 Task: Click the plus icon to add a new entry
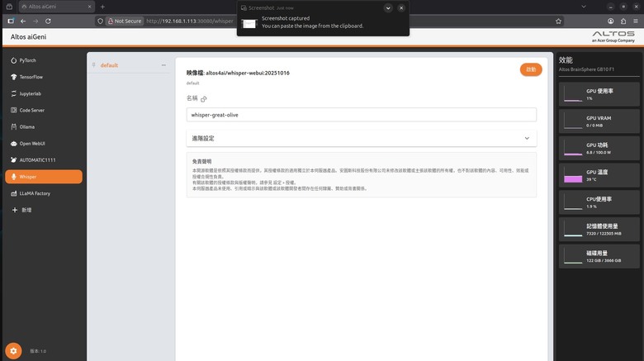(x=15, y=210)
